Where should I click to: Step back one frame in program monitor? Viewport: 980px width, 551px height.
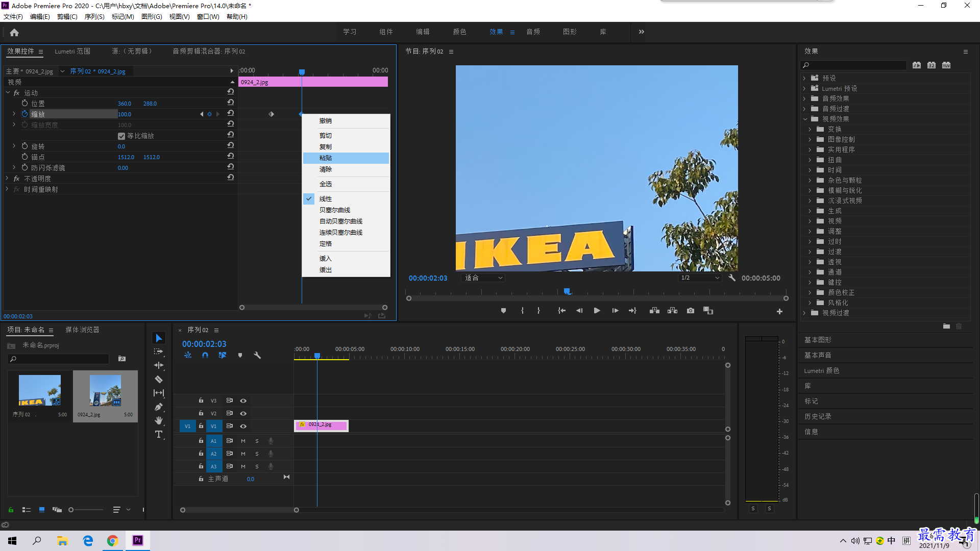tap(579, 311)
